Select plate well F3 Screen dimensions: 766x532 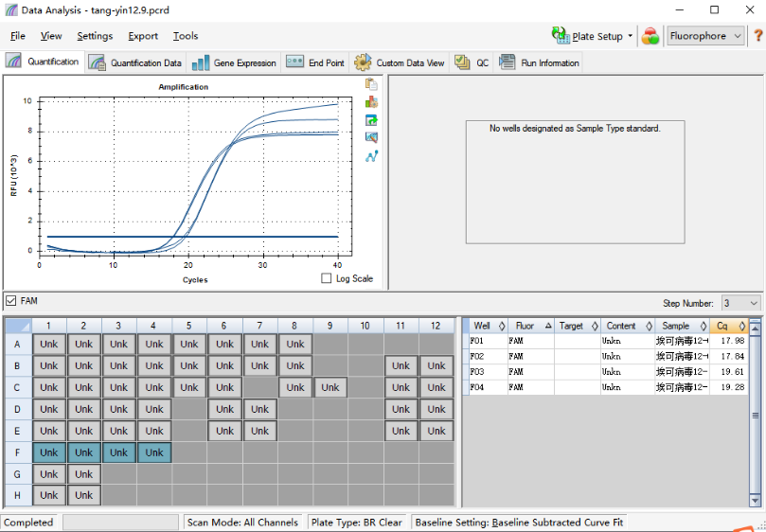(118, 452)
